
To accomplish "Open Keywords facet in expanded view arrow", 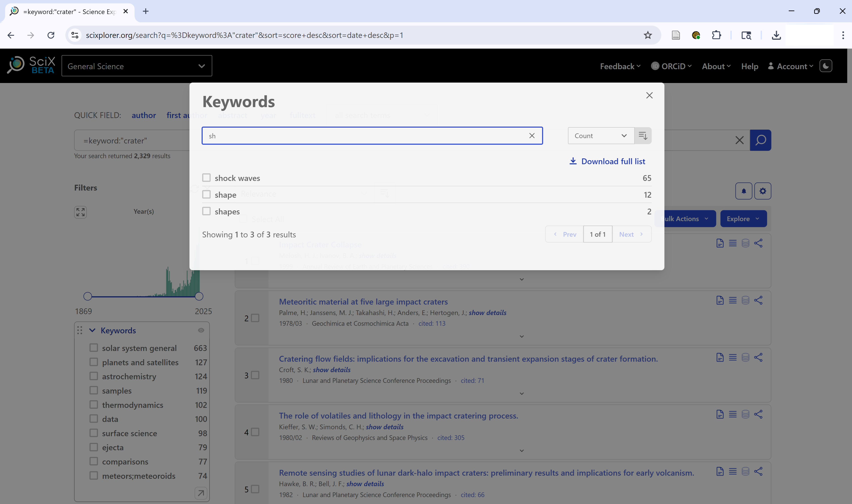I will (x=201, y=493).
